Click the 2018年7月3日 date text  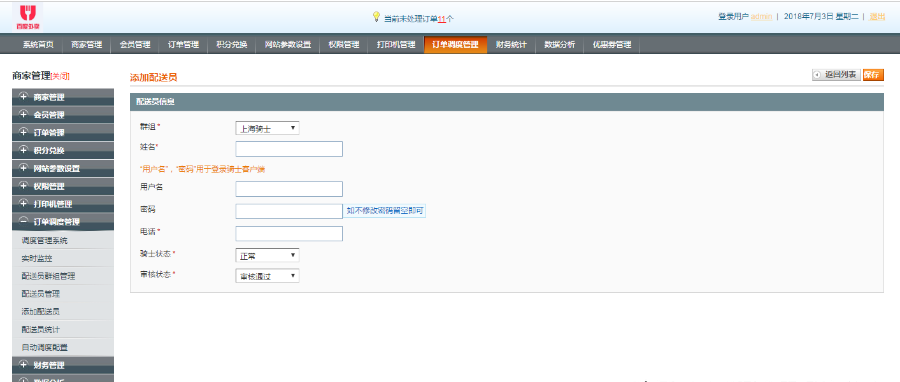click(808, 17)
